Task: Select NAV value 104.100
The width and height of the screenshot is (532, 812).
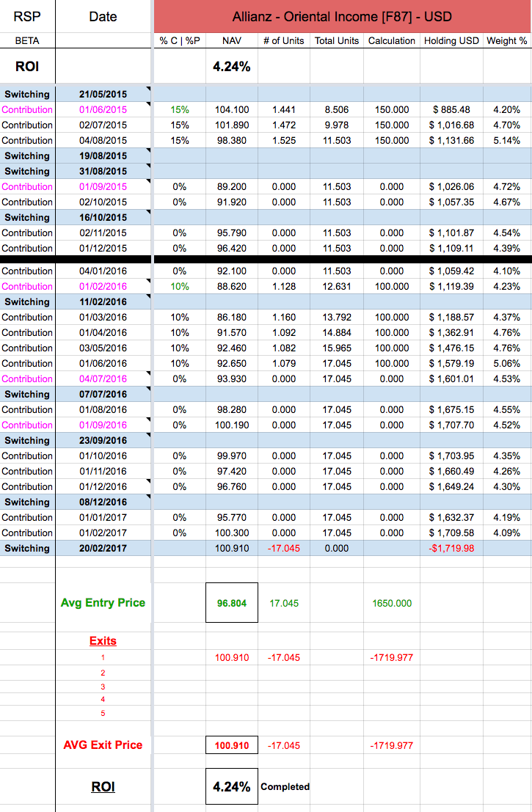Action: point(232,110)
